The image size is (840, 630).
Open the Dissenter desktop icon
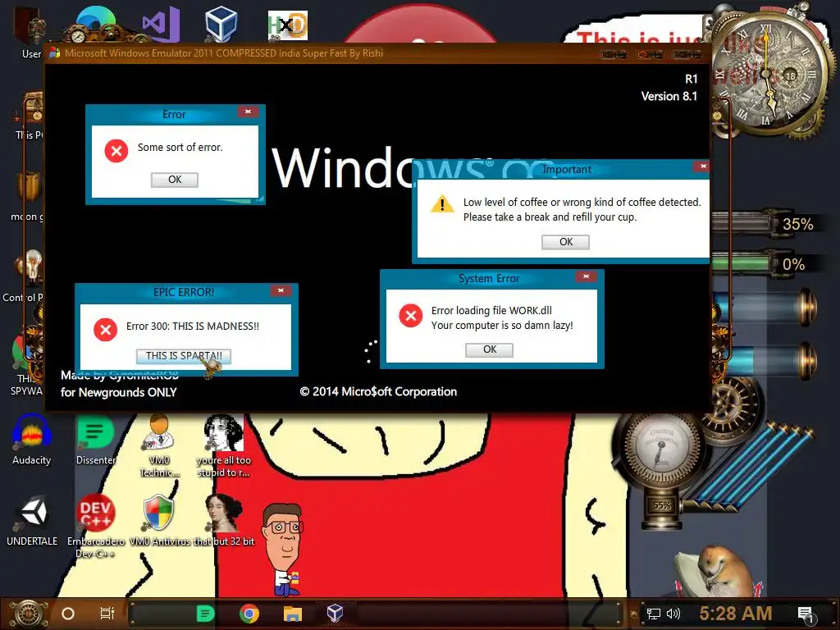pos(96,439)
